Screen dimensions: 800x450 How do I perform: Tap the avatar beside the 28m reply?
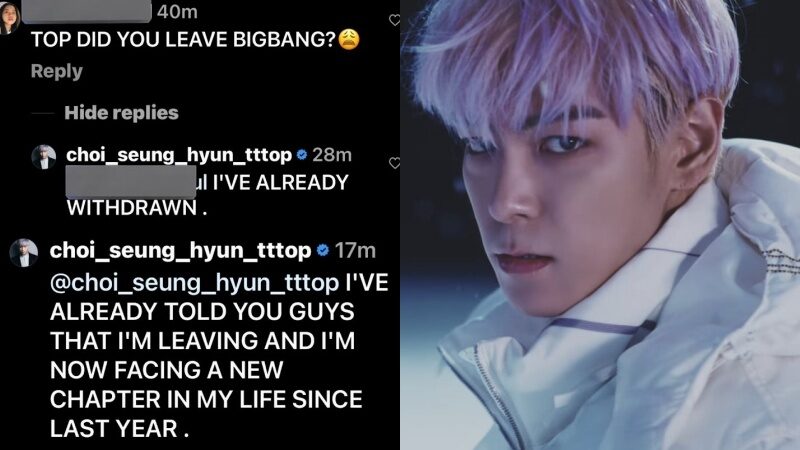[44, 157]
